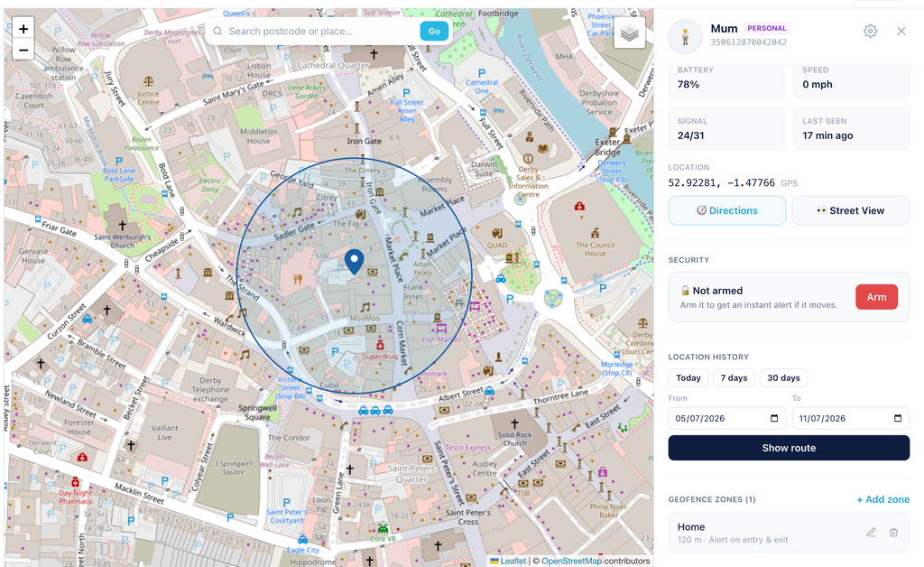Click Saint Werburgh's Church cross icon
924x567 pixels.
click(123, 225)
